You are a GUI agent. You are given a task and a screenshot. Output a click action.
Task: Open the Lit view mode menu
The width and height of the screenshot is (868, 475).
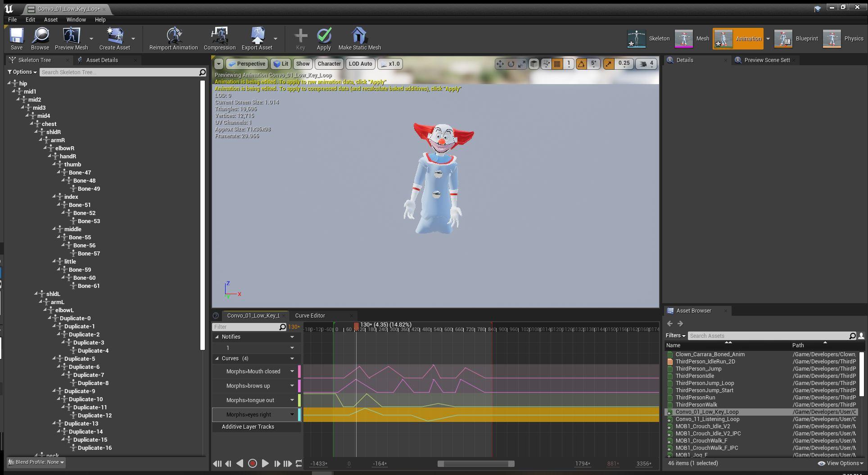[x=280, y=64]
